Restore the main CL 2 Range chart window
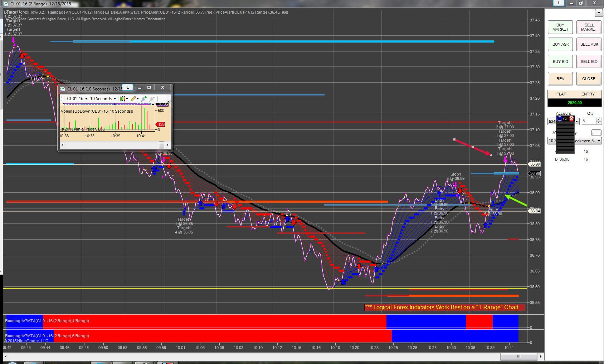 click(x=581, y=3)
